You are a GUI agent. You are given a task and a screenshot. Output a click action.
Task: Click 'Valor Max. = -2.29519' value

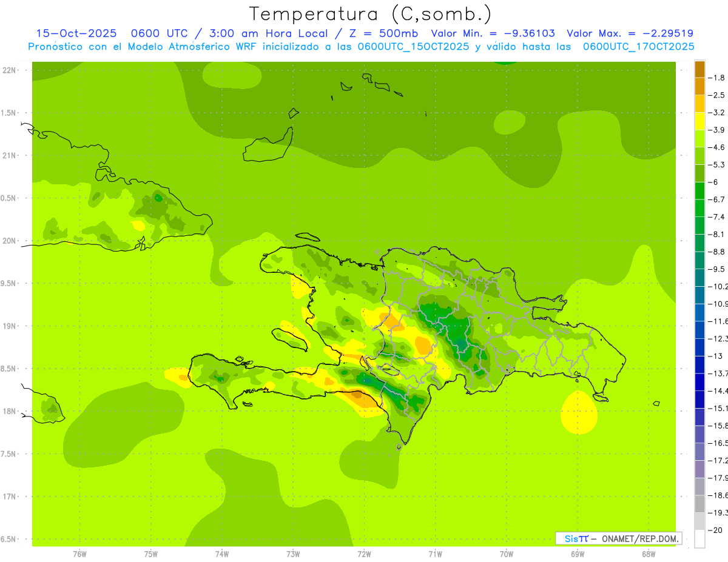(x=630, y=33)
